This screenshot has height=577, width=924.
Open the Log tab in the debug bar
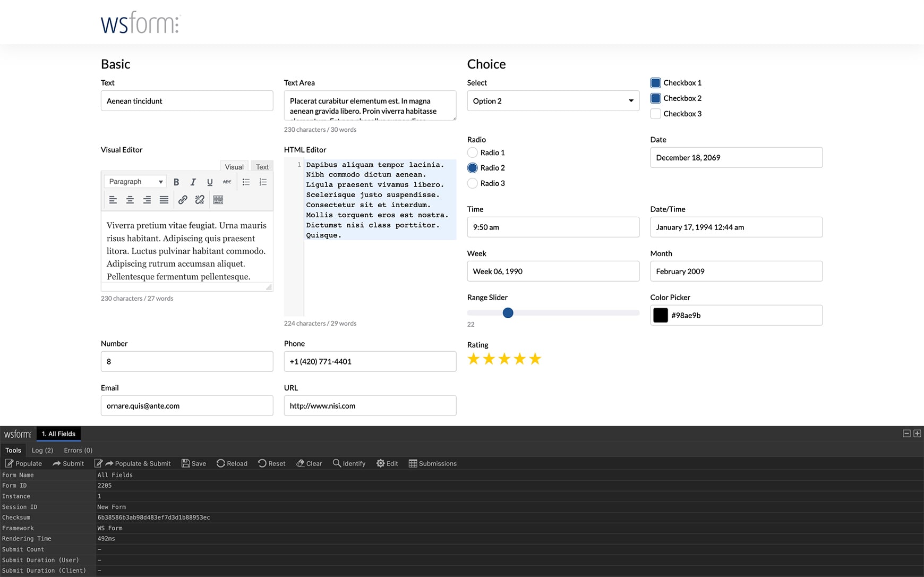[x=42, y=450]
